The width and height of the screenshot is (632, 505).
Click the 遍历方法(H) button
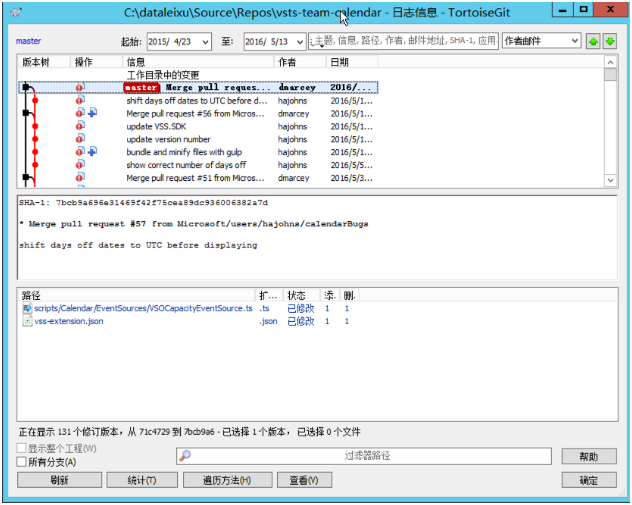tap(228, 480)
